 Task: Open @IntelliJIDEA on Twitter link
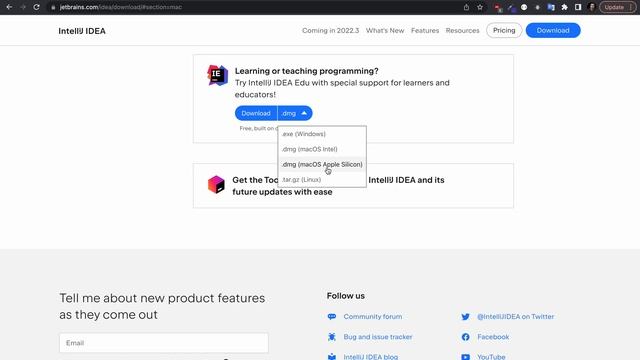click(516, 317)
